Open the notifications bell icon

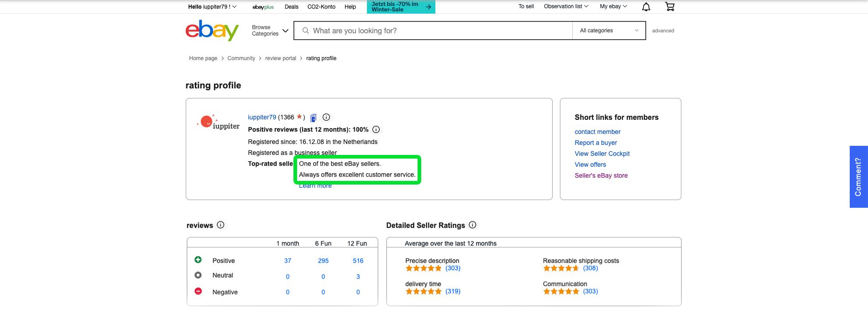tap(646, 7)
